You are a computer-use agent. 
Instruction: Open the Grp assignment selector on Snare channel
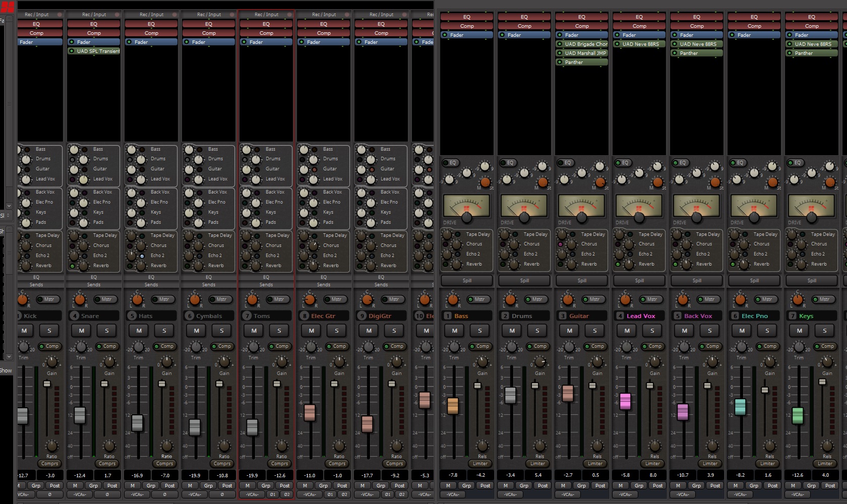tap(93, 485)
